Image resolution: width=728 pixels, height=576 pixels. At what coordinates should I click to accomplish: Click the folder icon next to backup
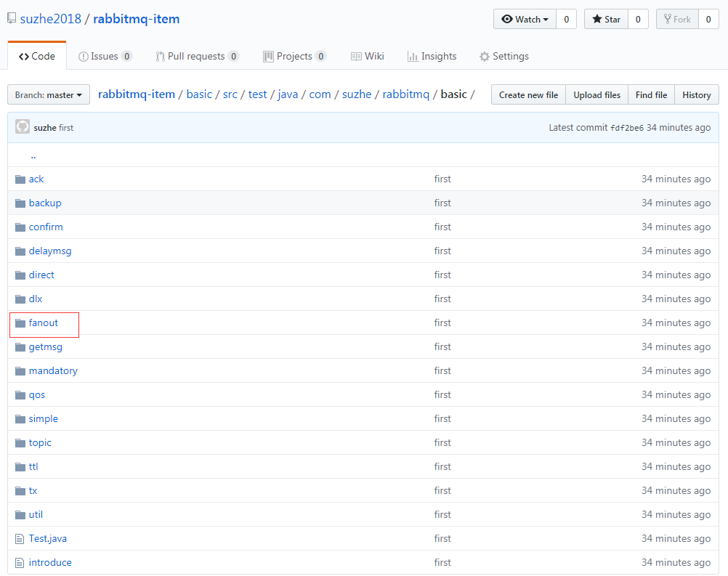(20, 203)
